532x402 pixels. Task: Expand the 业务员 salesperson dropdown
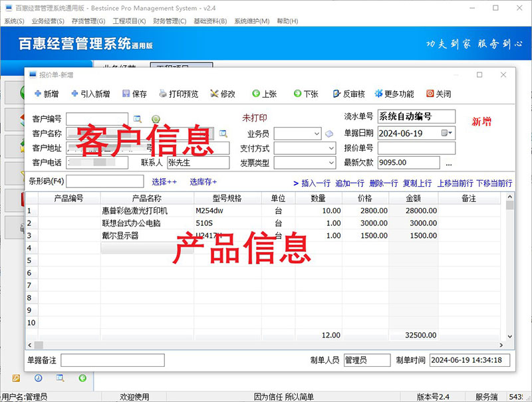tap(317, 134)
